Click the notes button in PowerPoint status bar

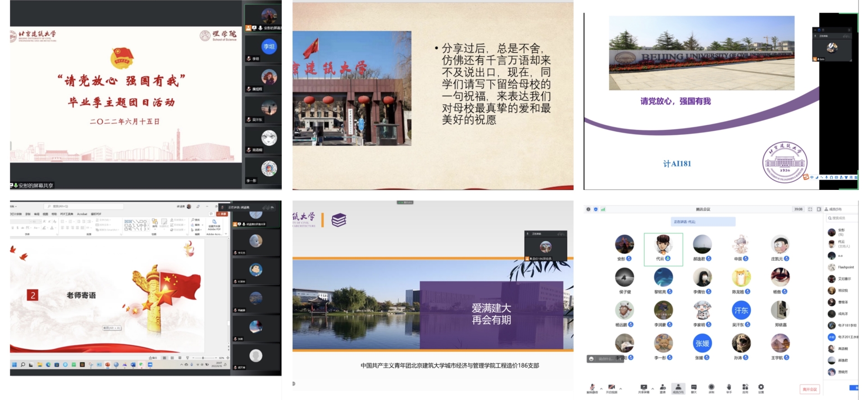click(x=153, y=358)
